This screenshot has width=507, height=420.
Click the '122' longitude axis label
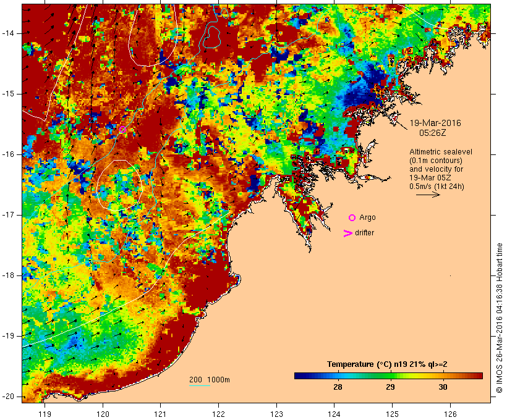[x=219, y=414]
